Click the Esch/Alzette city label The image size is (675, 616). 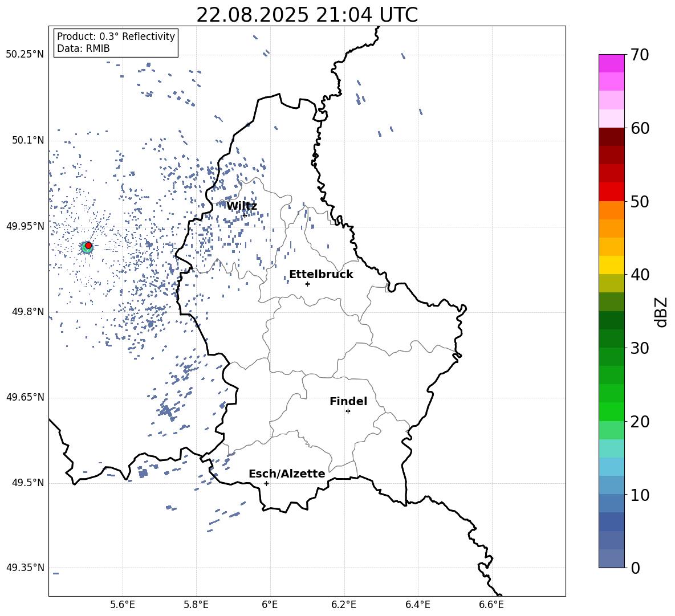287,474
